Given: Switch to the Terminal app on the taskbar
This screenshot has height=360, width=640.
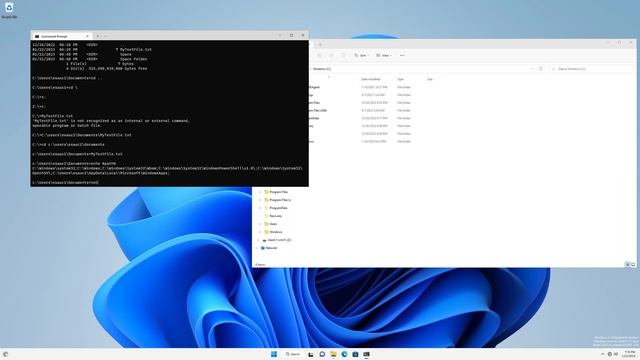Looking at the screenshot, I should [x=367, y=354].
